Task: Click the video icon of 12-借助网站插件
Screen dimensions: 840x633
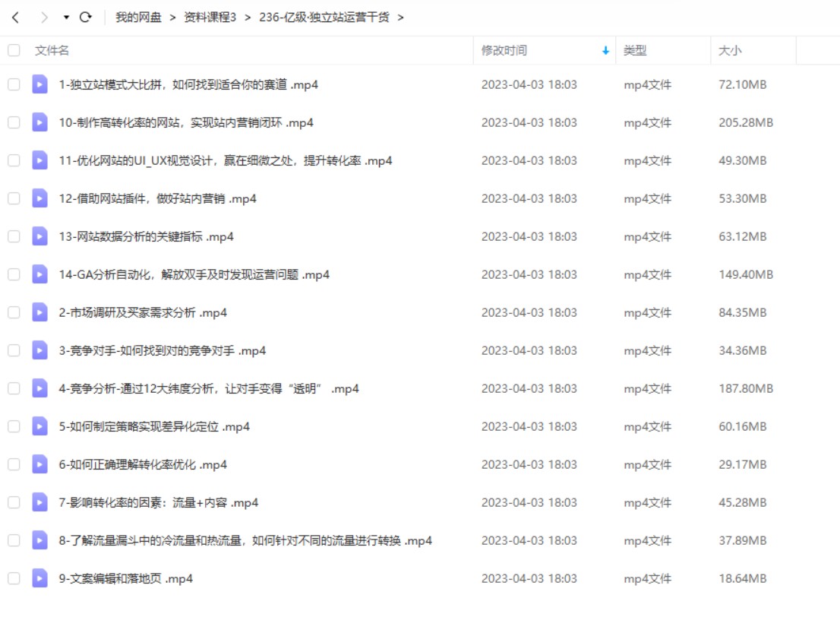Action: click(x=39, y=199)
